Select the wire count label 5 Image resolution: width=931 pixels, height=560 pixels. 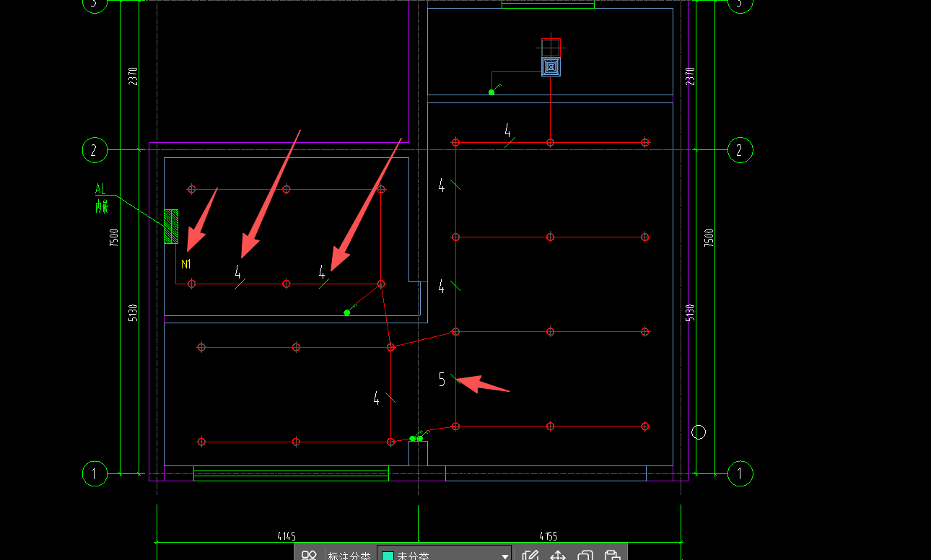pos(442,380)
